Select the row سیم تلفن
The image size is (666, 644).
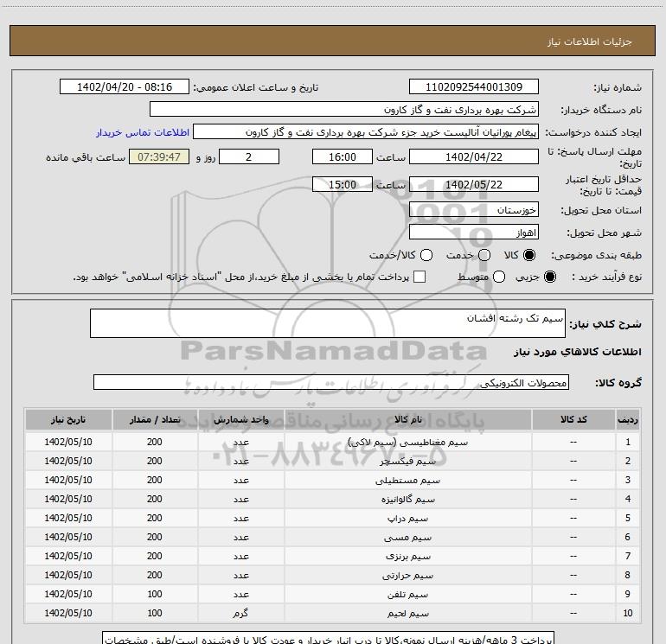click(x=333, y=594)
